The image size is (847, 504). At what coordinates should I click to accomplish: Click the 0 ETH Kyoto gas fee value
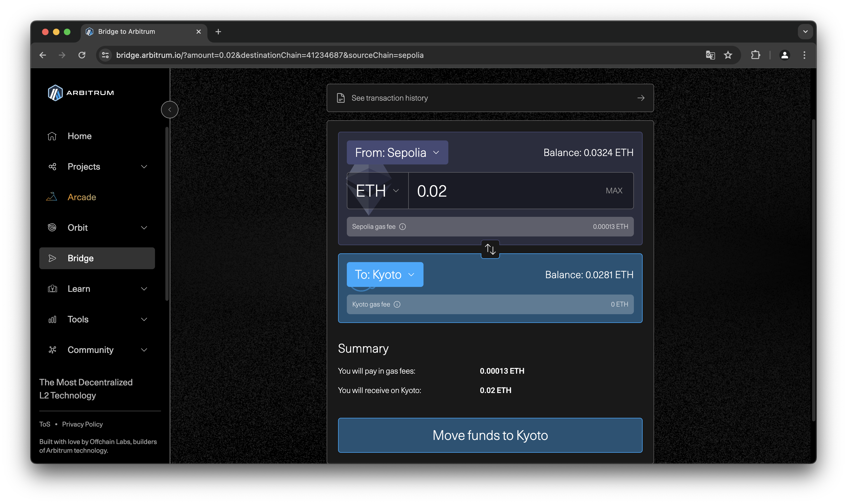tap(619, 304)
